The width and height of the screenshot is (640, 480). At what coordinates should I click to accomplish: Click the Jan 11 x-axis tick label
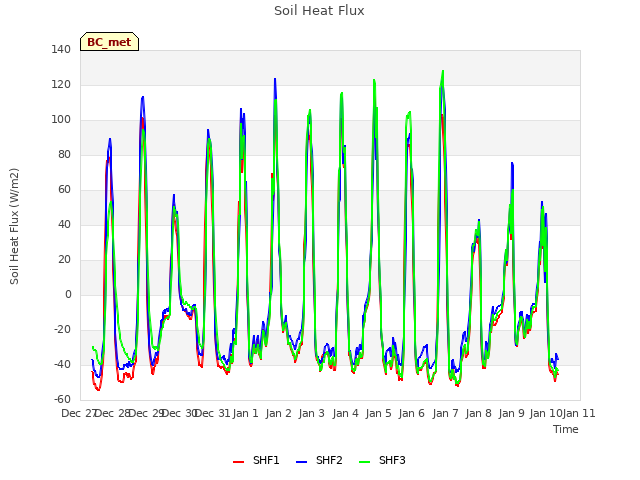[579, 413]
